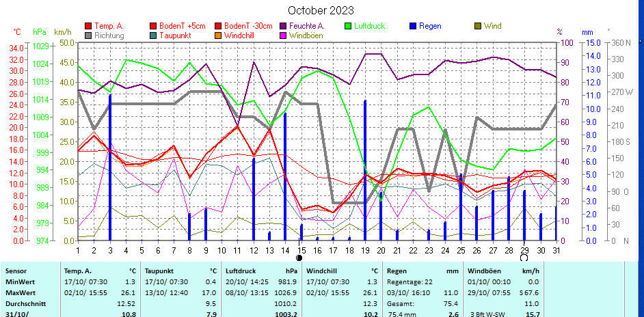
Task: Click the full moon icon below day 29
Action: 524,258
